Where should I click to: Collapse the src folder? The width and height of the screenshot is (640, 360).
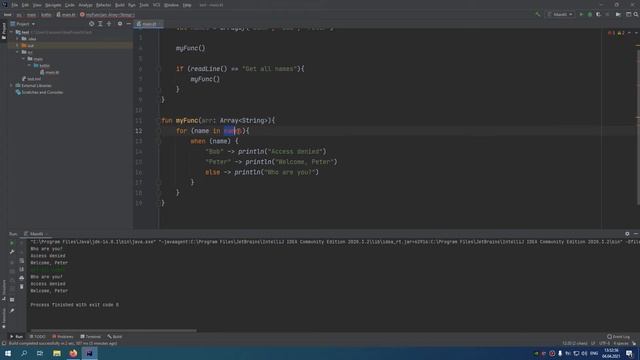pos(17,52)
